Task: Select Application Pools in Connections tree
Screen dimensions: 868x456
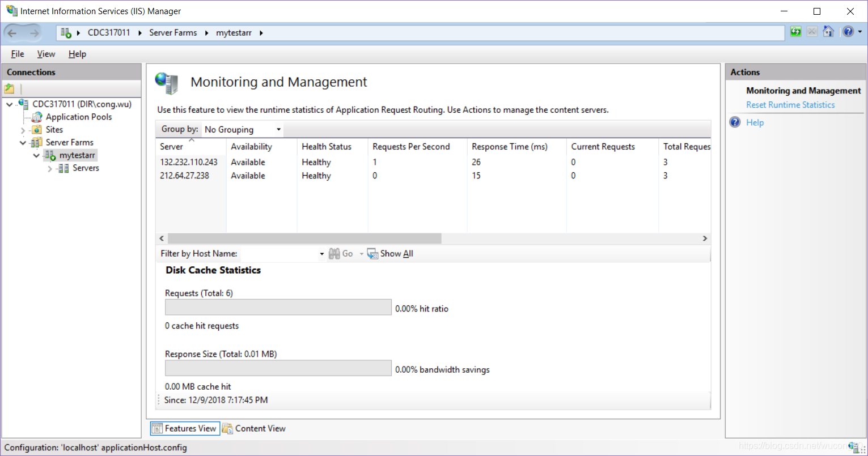Action: [x=79, y=117]
